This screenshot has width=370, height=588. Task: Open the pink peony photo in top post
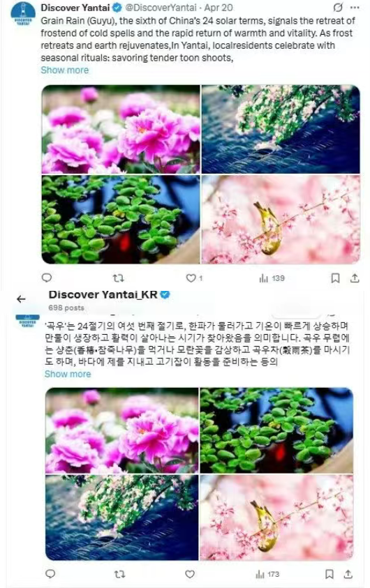121,129
